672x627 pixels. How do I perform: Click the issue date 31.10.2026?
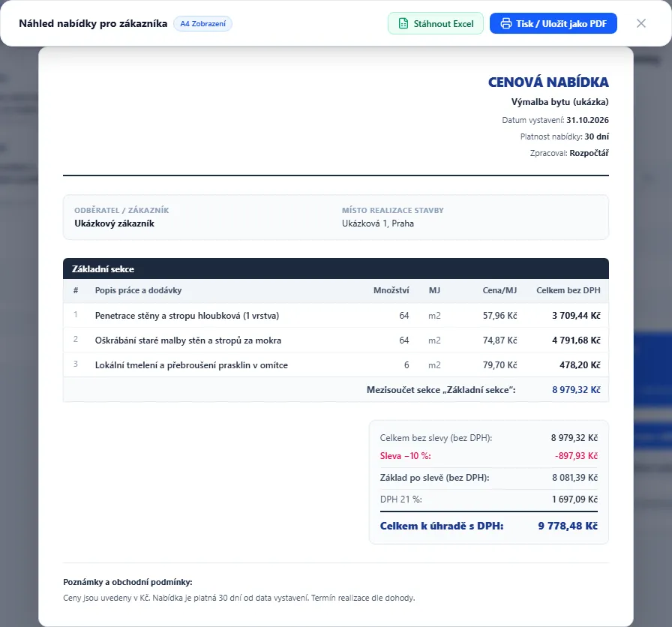click(x=587, y=120)
